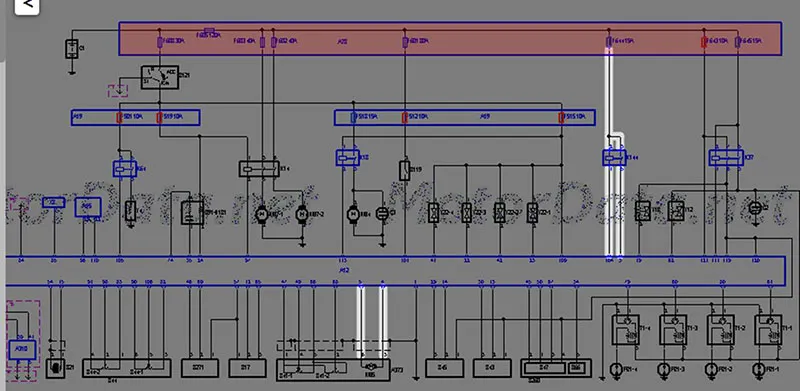
Task: Click the blue A310 module in dashed box
Action: point(22,350)
